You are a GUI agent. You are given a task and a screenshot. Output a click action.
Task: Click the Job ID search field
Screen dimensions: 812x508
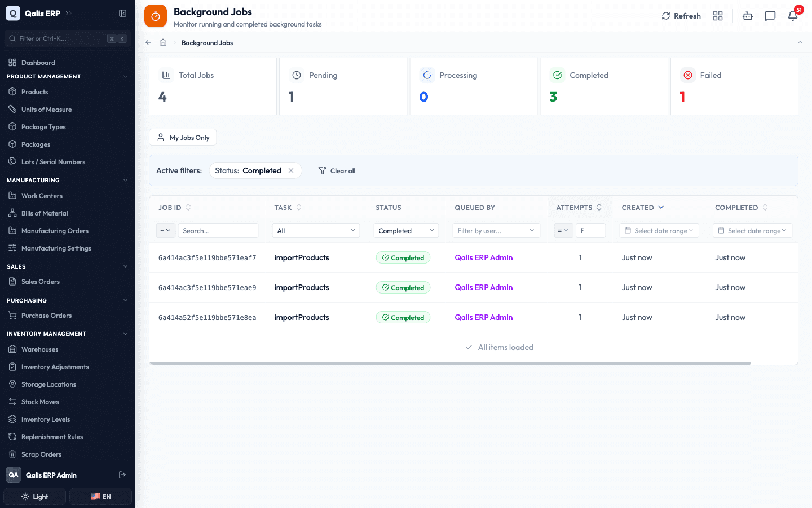[218, 230]
